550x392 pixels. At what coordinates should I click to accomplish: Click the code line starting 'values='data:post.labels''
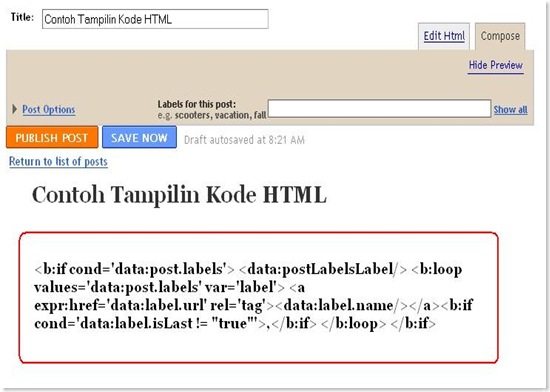click(x=169, y=287)
